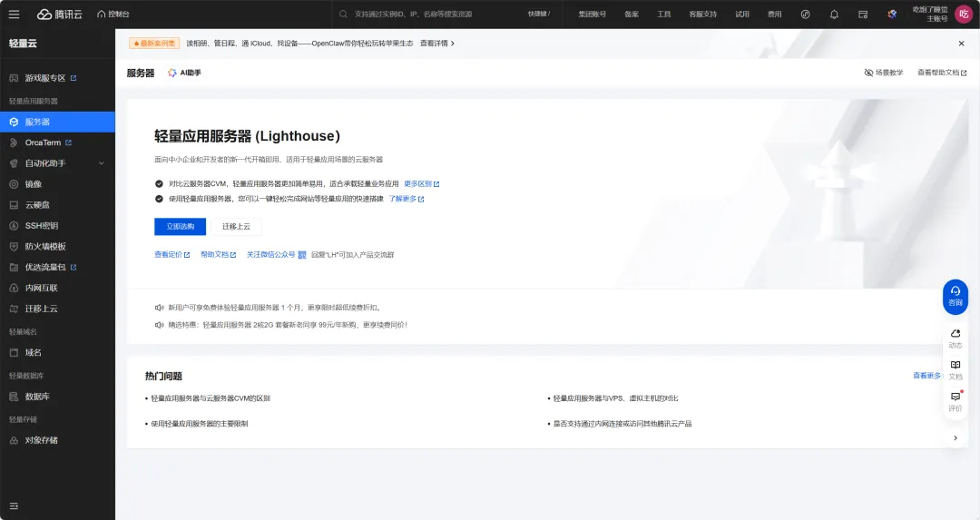Open 客服支持 menu

tap(703, 14)
